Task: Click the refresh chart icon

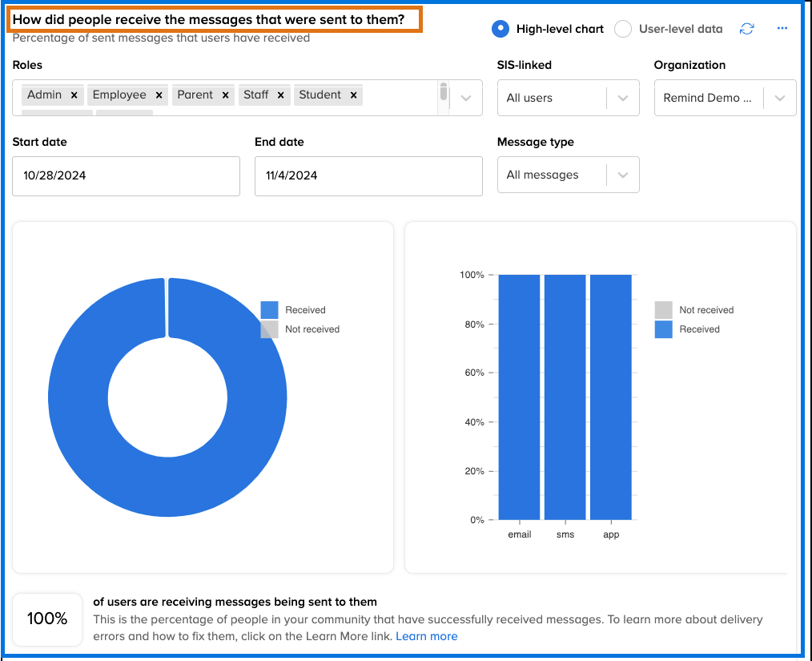Action: (x=746, y=29)
